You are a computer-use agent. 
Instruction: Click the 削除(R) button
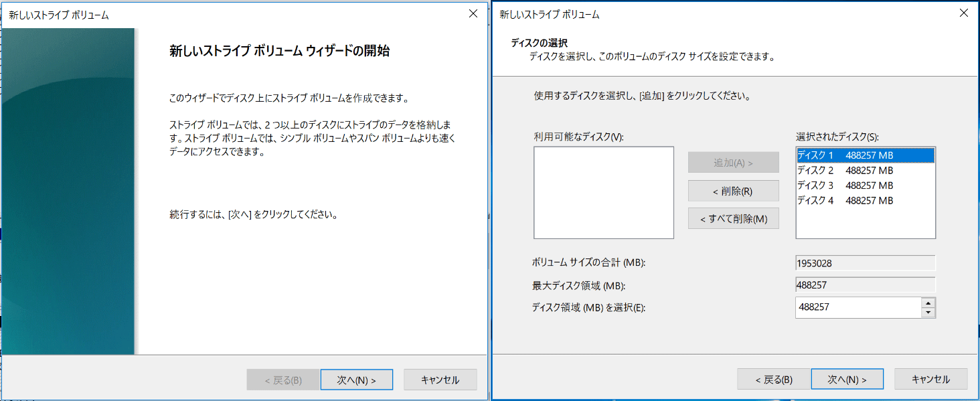[733, 191]
